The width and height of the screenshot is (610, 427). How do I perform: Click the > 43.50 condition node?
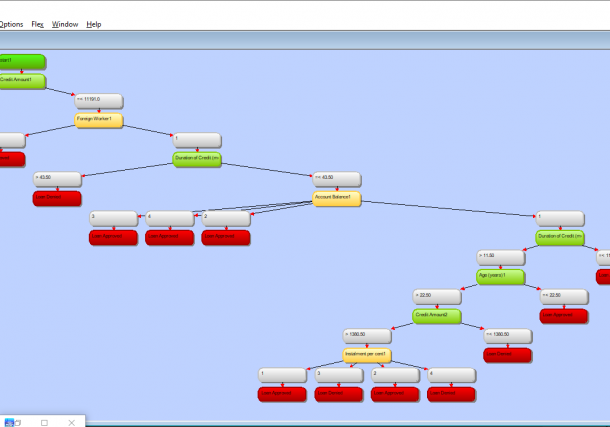pyautogui.click(x=58, y=179)
